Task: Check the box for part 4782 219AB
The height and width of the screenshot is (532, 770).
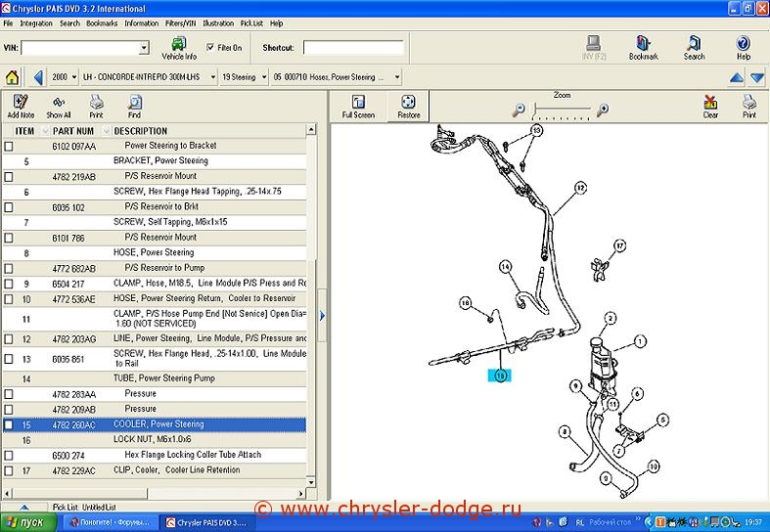Action: click(x=9, y=177)
